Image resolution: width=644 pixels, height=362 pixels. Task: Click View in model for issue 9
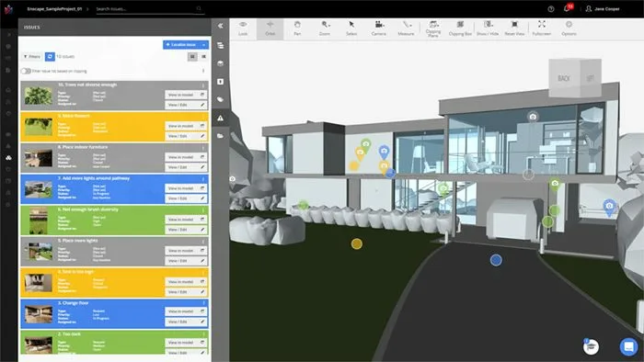point(186,126)
